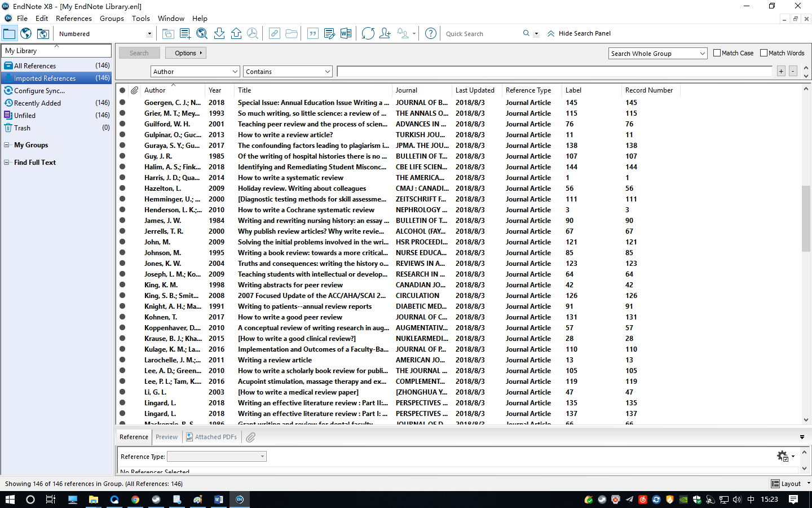Open the File menu
Image resolution: width=812 pixels, height=508 pixels.
tap(23, 19)
